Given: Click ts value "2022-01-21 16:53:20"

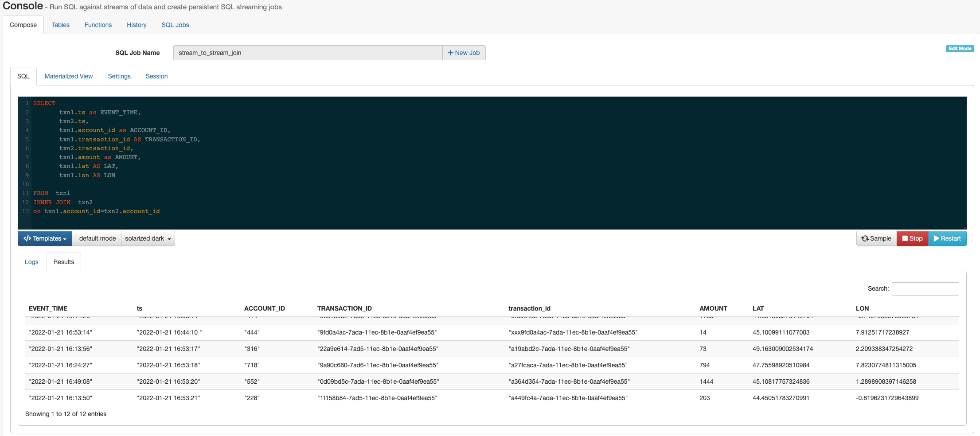Looking at the screenshot, I should 168,381.
